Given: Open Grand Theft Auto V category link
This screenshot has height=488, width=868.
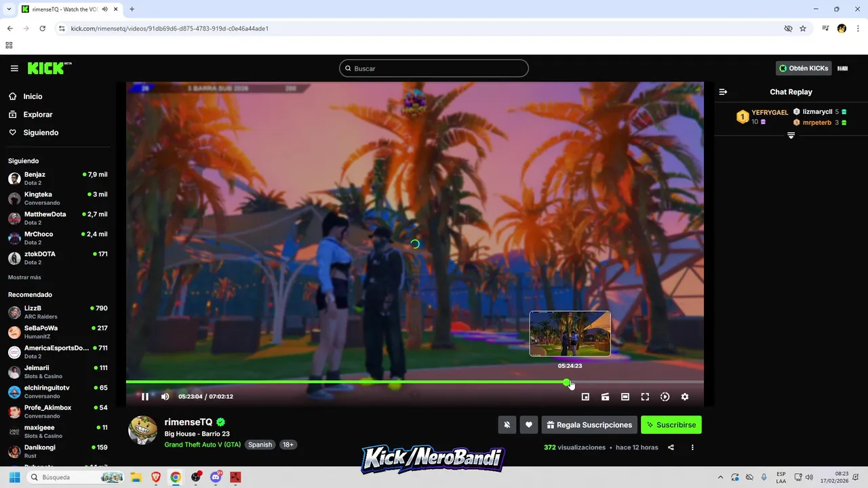Looking at the screenshot, I should (x=203, y=445).
